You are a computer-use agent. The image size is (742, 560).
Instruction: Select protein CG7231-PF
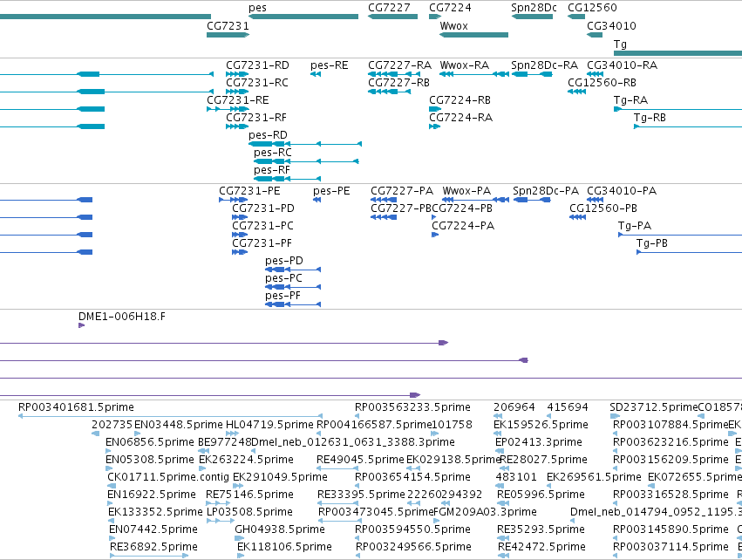(262, 243)
